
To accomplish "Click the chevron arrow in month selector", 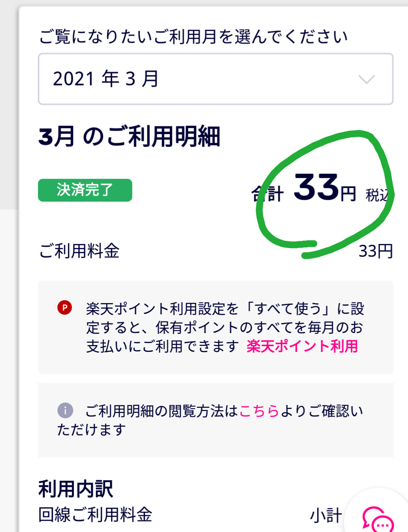I will coord(366,79).
